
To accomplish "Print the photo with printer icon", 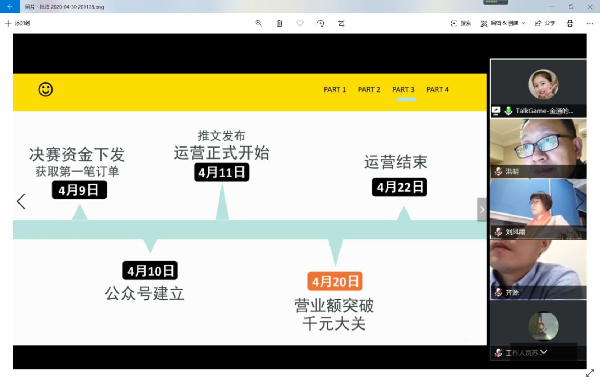I will [x=570, y=23].
